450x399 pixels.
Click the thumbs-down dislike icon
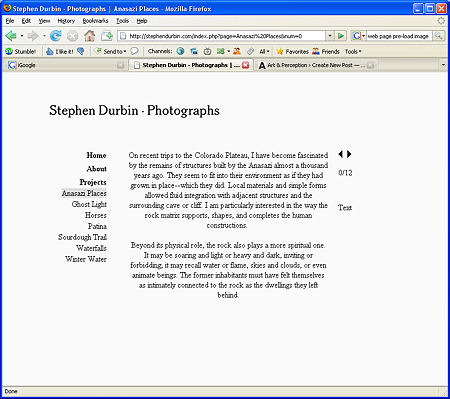[x=81, y=51]
